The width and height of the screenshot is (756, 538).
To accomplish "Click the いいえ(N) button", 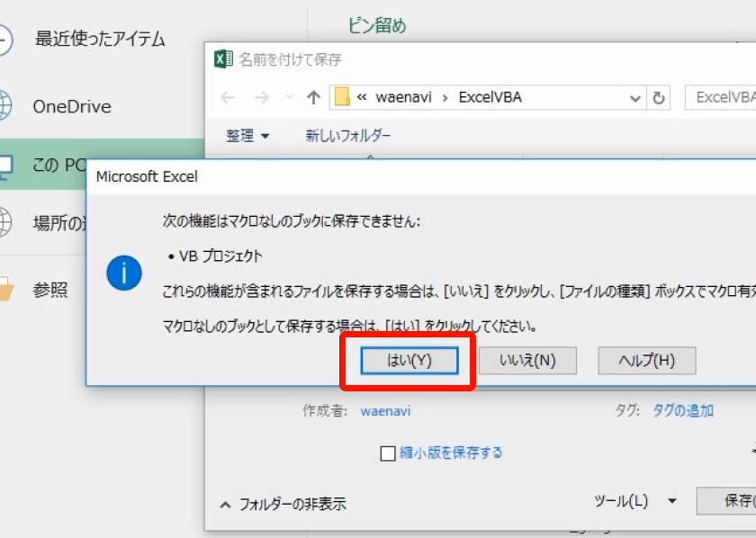I will click(x=527, y=360).
